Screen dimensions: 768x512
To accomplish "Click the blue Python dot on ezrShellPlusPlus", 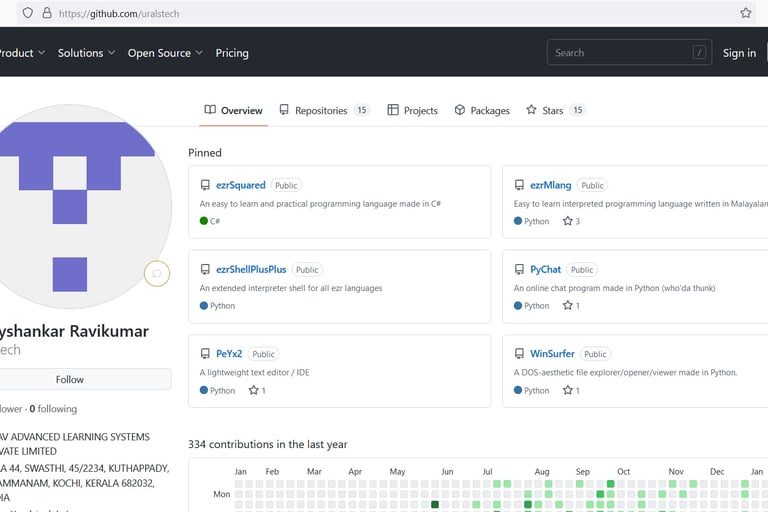I will click(204, 305).
